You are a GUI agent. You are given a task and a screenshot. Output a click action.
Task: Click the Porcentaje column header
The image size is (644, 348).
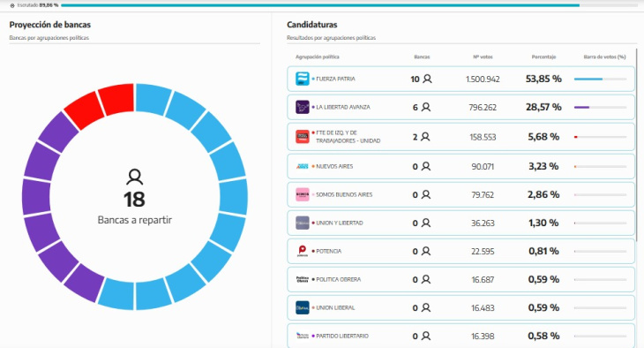tap(543, 57)
